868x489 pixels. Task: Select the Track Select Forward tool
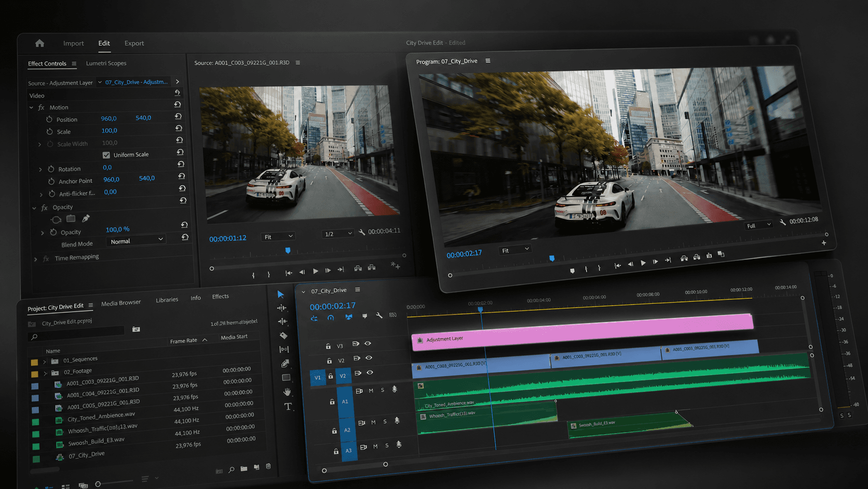click(x=282, y=308)
